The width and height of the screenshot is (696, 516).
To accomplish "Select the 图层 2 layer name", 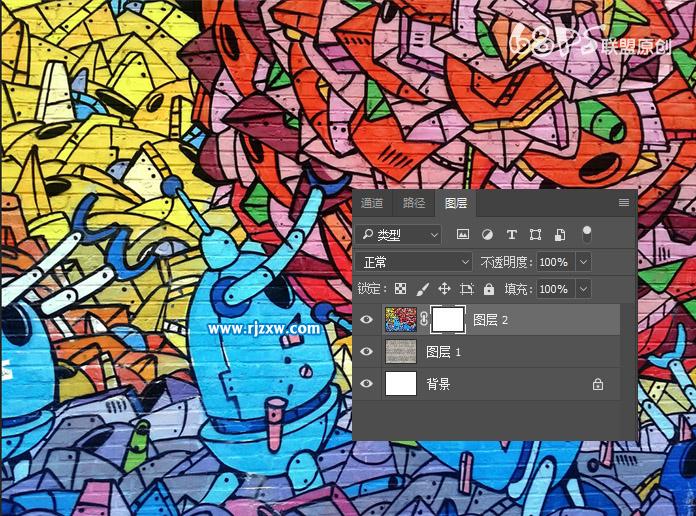I will 490,320.
